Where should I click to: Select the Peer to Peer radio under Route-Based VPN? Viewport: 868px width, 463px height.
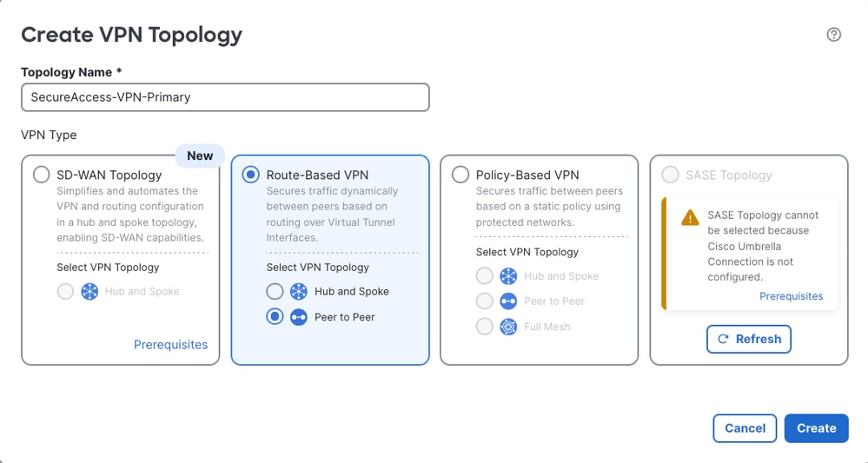pyautogui.click(x=275, y=317)
